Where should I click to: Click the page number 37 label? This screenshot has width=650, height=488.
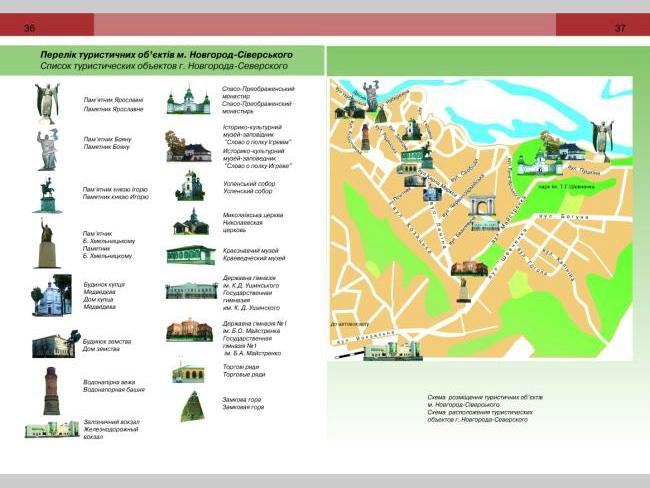click(x=620, y=27)
